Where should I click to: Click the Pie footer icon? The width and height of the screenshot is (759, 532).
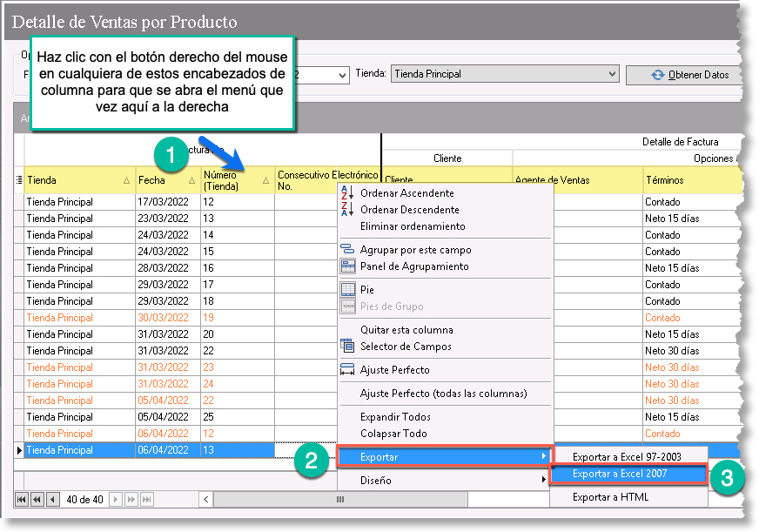347,289
